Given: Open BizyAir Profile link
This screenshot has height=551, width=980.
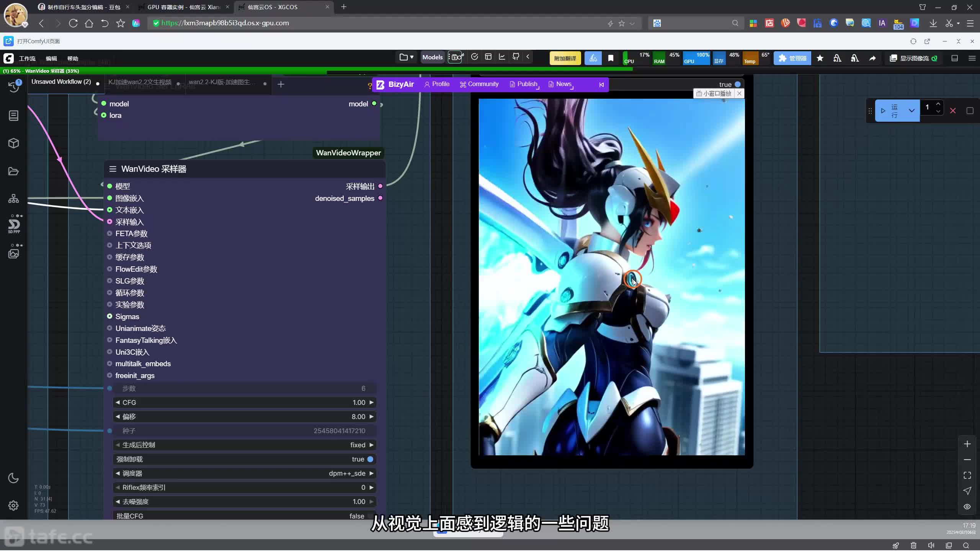Looking at the screenshot, I should 437,84.
